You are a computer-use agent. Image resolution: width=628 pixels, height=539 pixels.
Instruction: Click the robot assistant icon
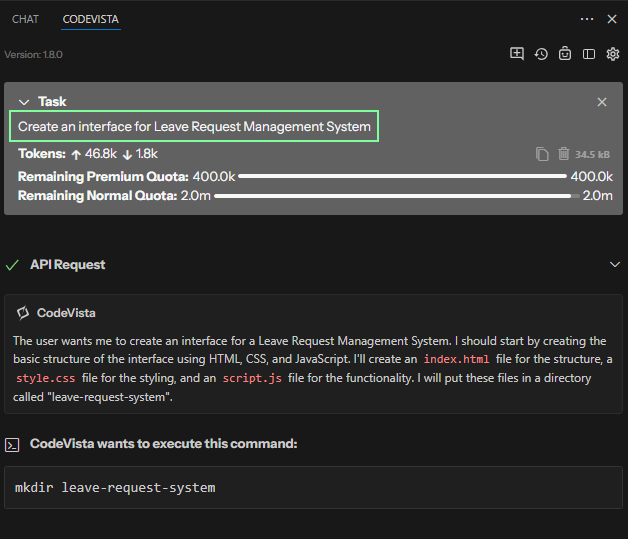(565, 54)
